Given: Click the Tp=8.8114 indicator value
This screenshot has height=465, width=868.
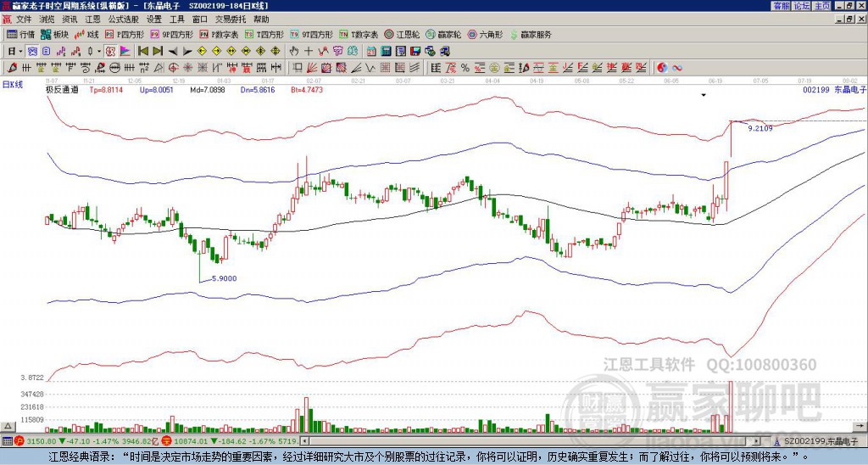Looking at the screenshot, I should (x=106, y=89).
